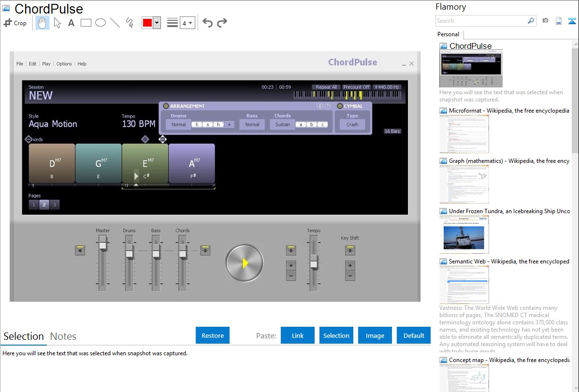Click the document page icon in Flamory header
579x392 pixels.
tap(559, 21)
